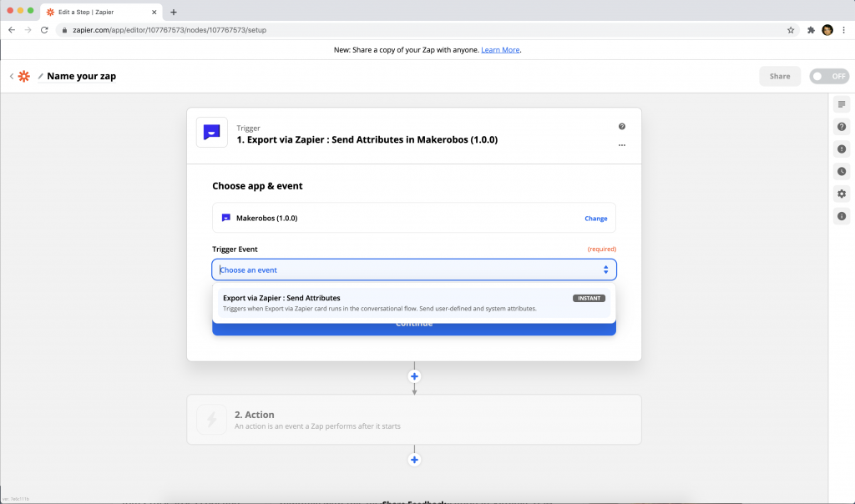This screenshot has width=855, height=504.
Task: Click the INSTANT badge on the event option
Action: pyautogui.click(x=589, y=298)
